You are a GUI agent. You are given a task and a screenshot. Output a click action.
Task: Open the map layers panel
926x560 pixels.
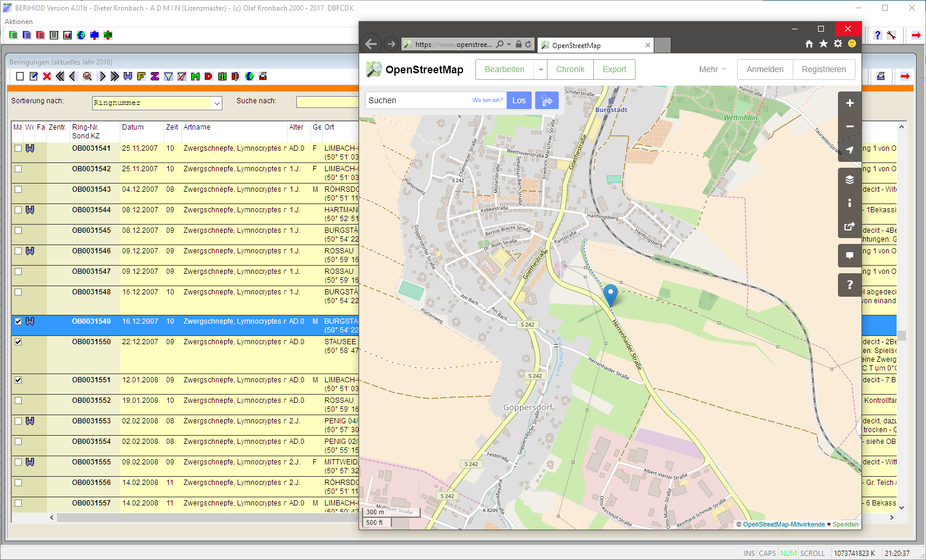849,180
